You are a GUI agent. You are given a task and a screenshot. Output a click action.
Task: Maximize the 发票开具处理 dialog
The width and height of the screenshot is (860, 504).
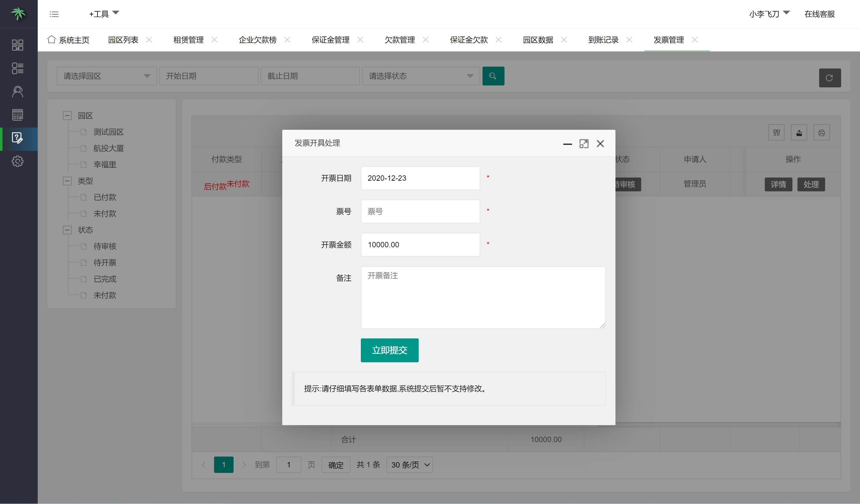(x=584, y=144)
